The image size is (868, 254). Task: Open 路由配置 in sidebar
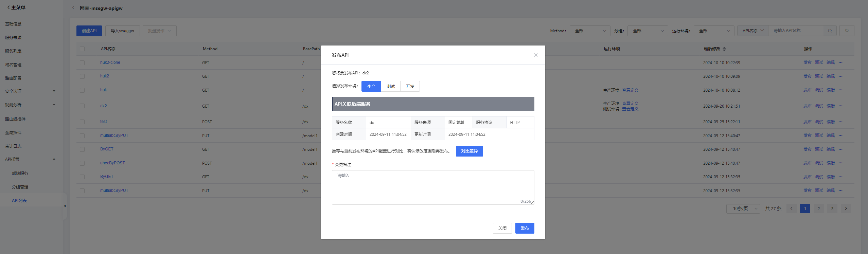point(13,78)
